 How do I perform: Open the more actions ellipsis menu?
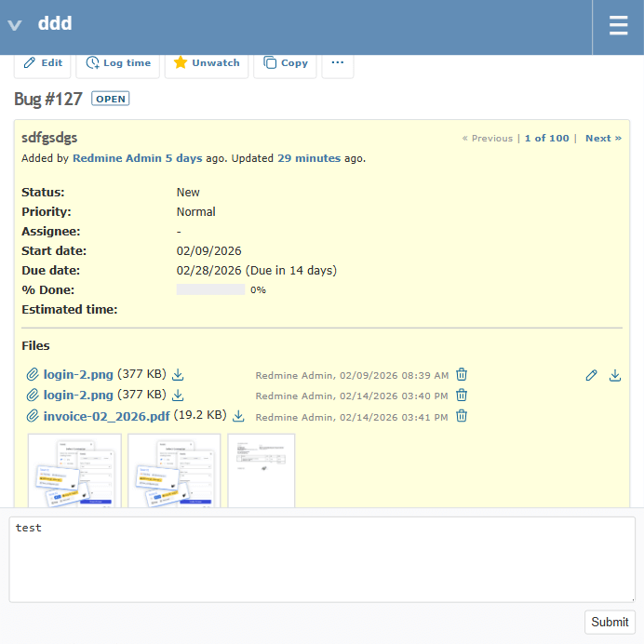click(337, 63)
